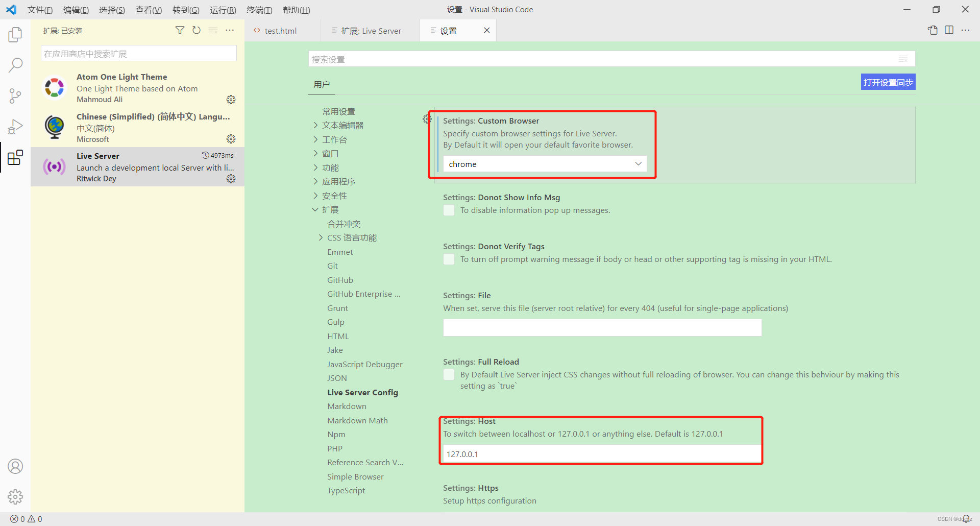Clear settings search filter icon

pos(903,59)
